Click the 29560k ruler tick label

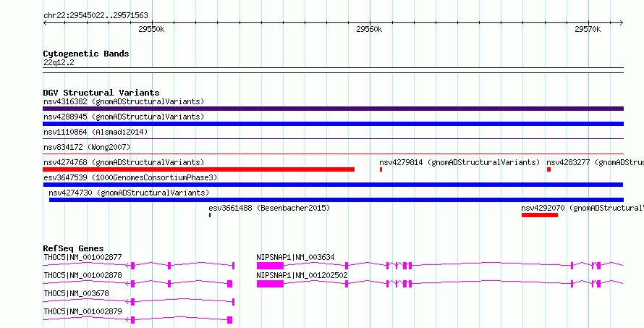369,29
